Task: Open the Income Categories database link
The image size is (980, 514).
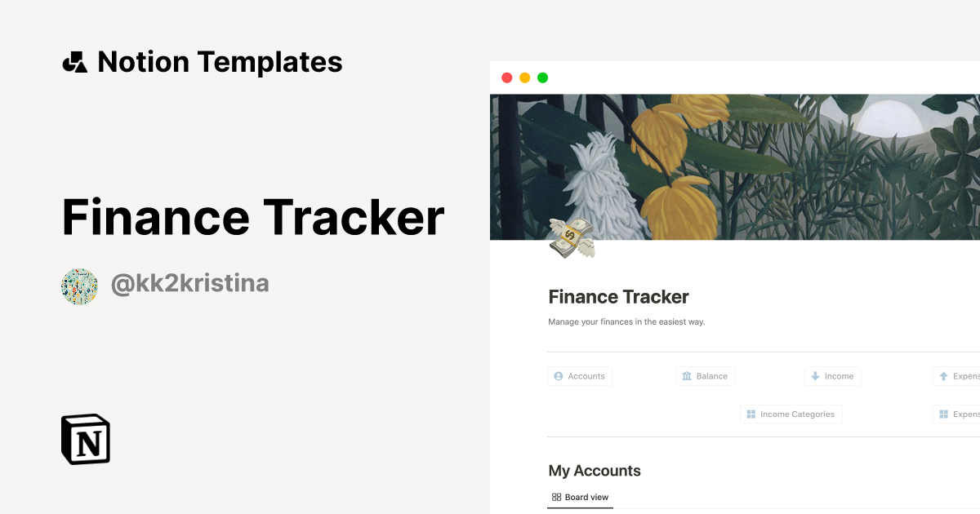Action: coord(791,414)
